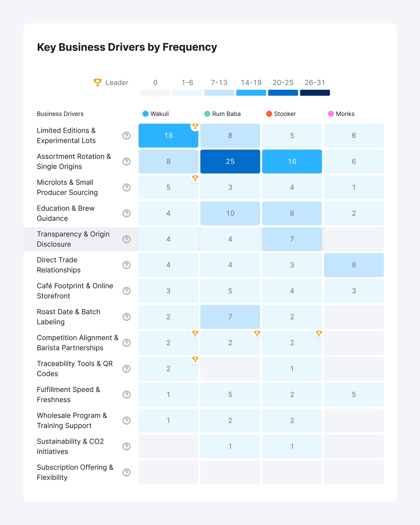Click trophy on Wakuli Traceability Tools cell

coord(195,359)
